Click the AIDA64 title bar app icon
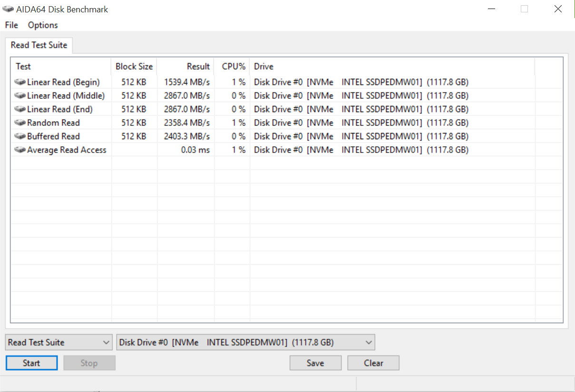Viewport: 575px width, 392px height. tap(8, 9)
